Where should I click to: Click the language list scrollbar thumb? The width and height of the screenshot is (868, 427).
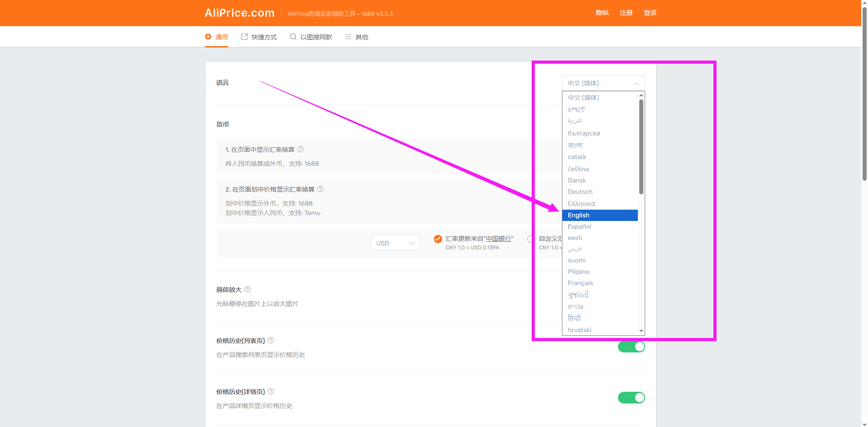click(641, 147)
